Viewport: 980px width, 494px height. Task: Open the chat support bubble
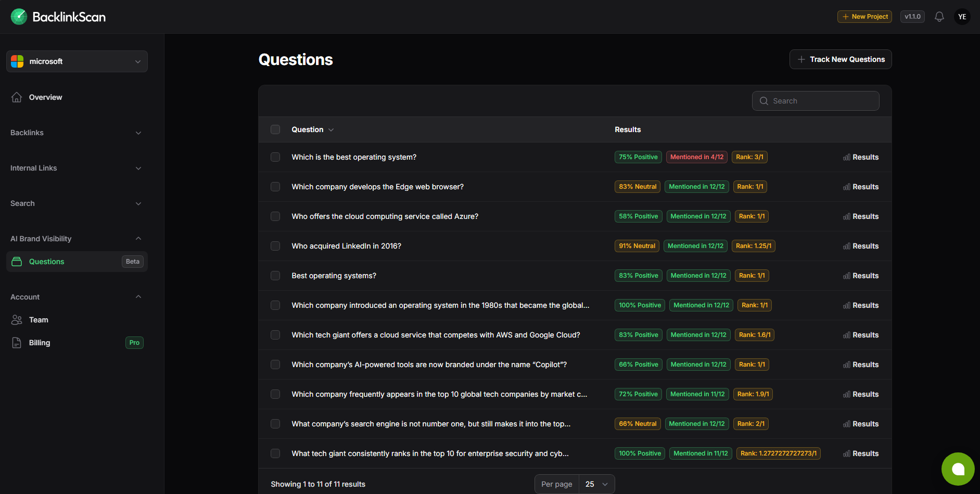[958, 469]
